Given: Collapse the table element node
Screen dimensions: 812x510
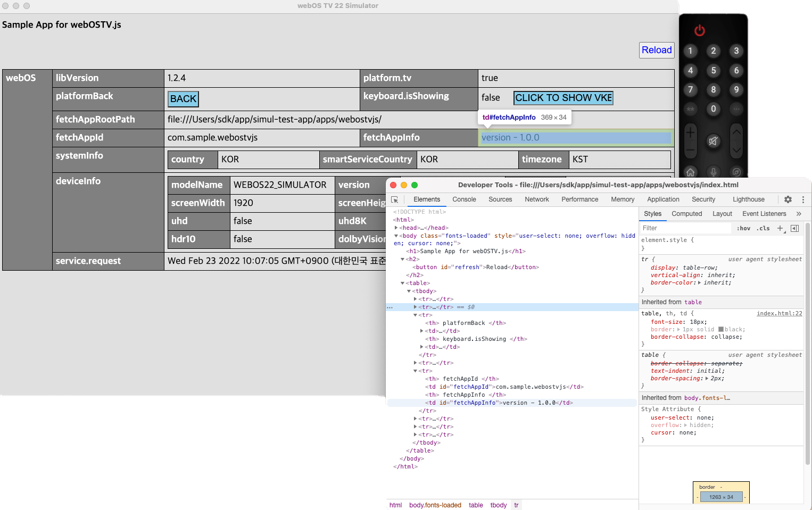Looking at the screenshot, I should click(402, 283).
